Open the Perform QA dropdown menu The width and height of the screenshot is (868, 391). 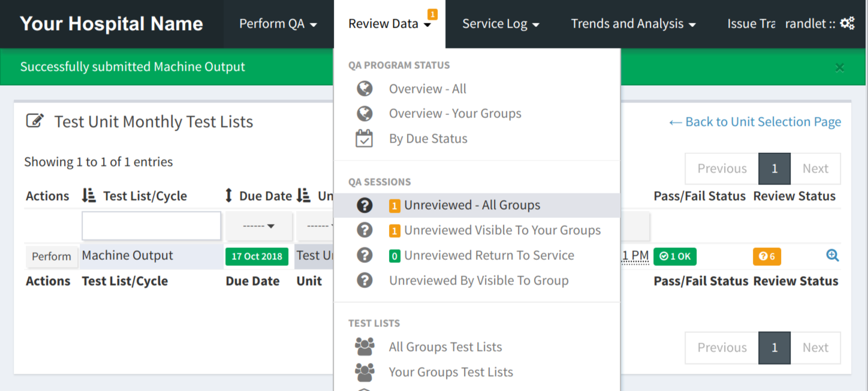coord(278,24)
